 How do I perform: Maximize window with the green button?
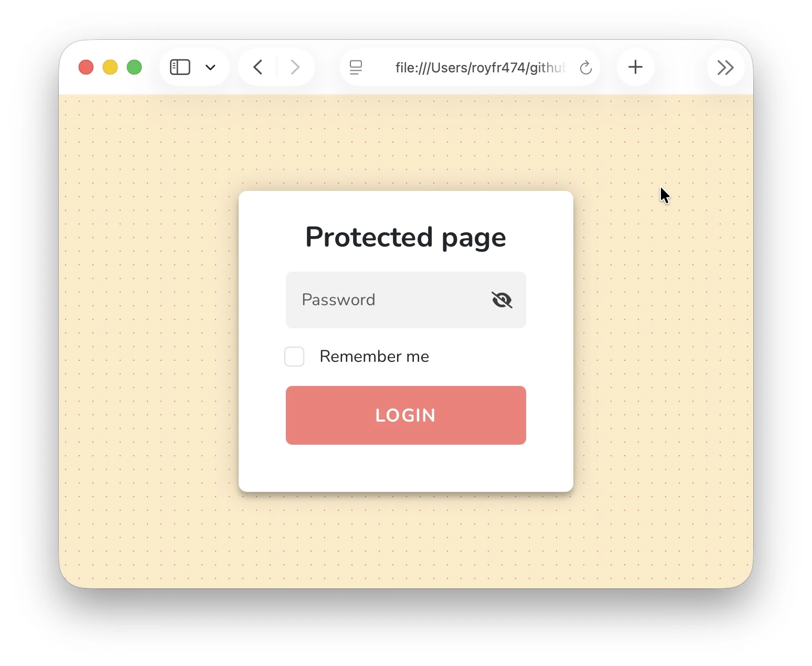tap(134, 67)
